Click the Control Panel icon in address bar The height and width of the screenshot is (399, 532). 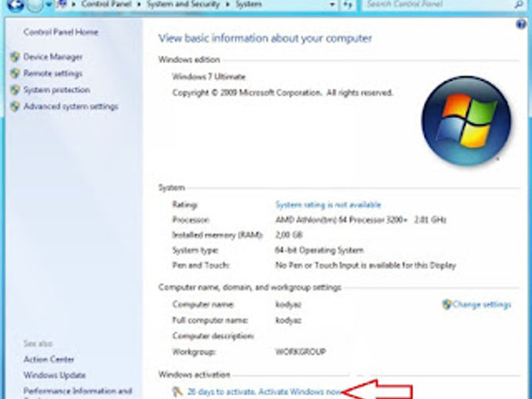[62, 5]
